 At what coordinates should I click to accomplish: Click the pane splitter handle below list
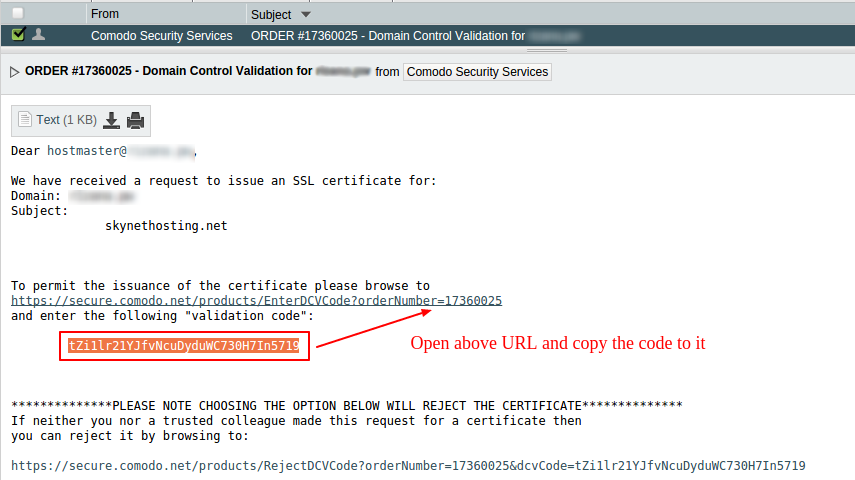click(x=547, y=50)
